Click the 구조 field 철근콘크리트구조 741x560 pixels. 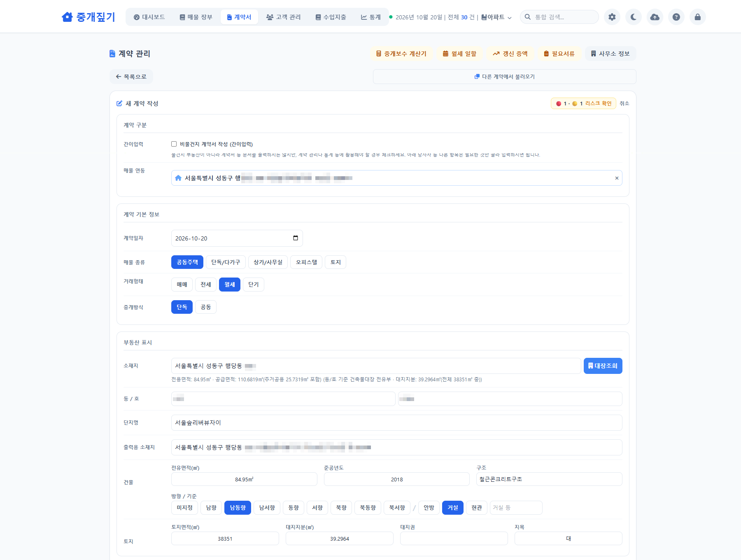[x=549, y=479]
